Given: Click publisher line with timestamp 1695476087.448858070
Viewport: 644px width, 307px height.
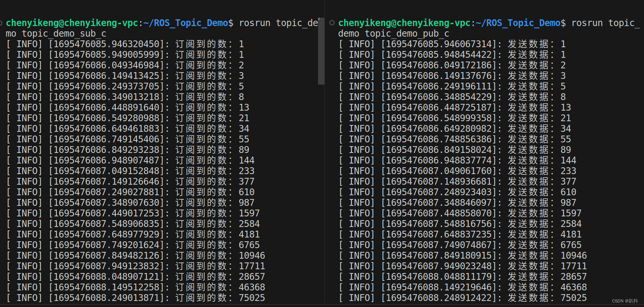Looking at the screenshot, I should 460,213.
